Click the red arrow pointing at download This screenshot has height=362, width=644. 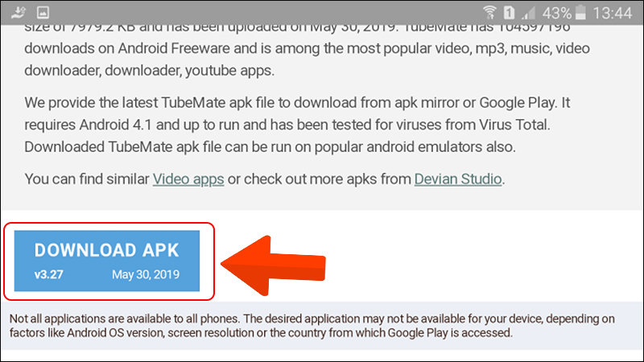point(274,265)
